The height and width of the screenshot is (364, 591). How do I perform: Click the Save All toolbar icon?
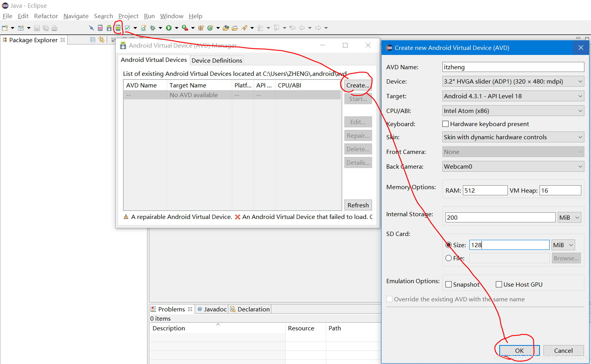[x=46, y=28]
